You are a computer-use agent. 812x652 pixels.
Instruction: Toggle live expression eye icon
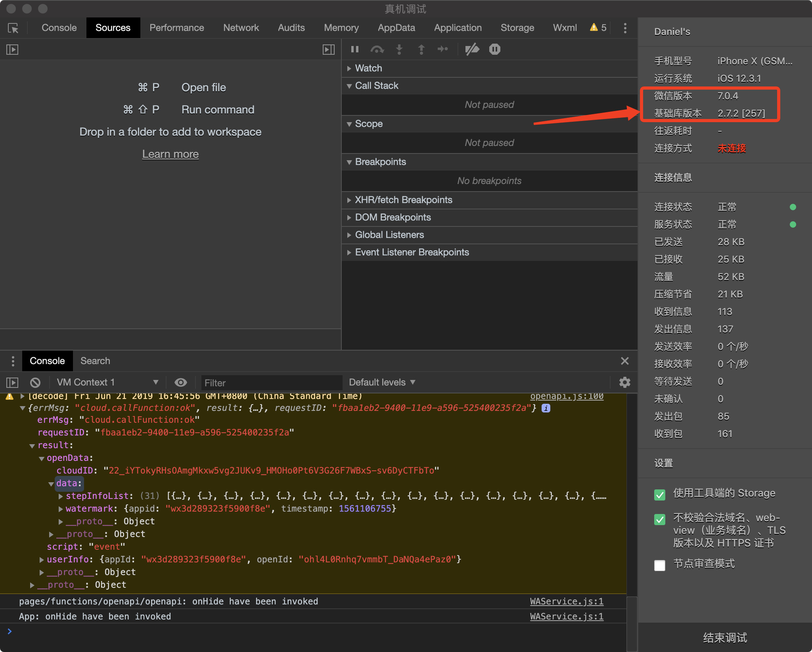(x=181, y=382)
